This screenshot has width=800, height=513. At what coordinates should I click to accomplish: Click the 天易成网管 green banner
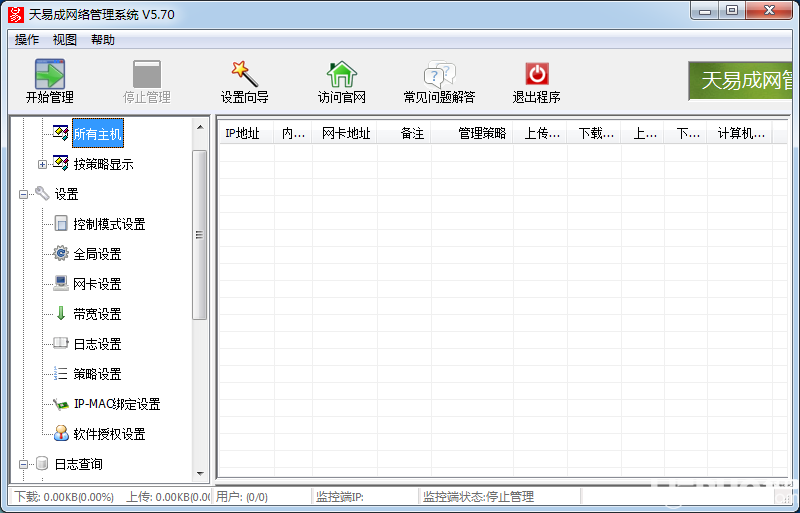point(741,81)
